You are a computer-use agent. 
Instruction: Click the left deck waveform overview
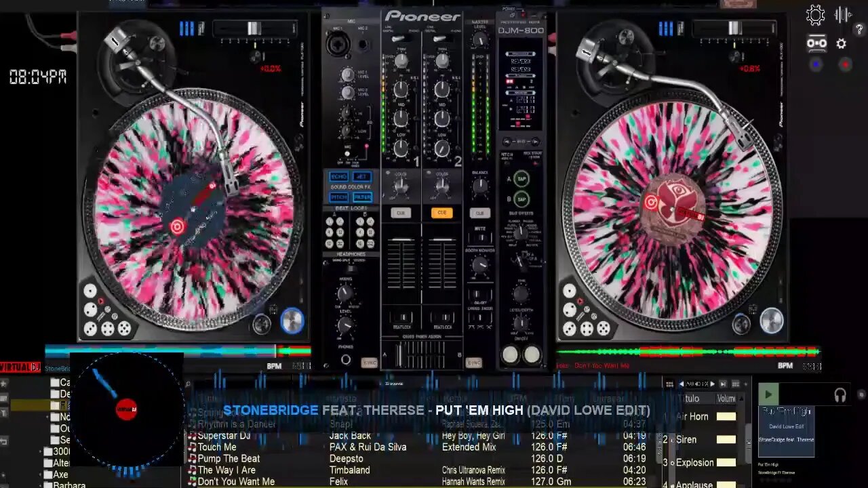178,351
